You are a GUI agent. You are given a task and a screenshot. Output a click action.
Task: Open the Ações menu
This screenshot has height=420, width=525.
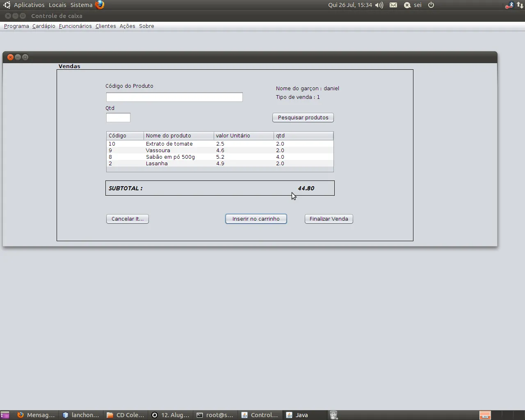[128, 26]
